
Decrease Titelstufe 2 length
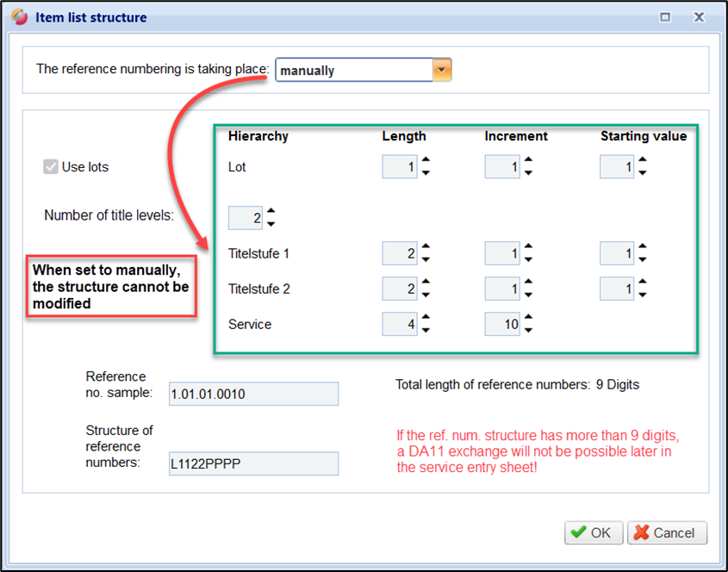point(426,295)
